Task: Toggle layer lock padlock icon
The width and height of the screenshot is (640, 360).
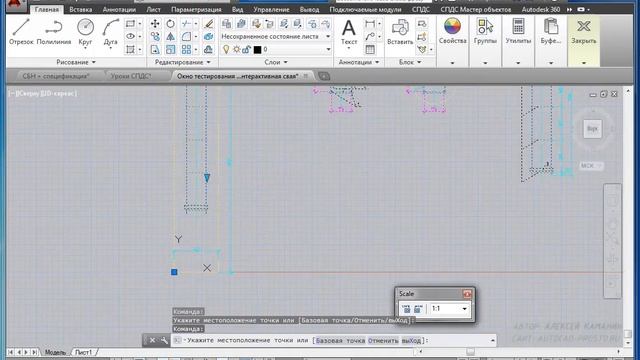Action: [246, 50]
